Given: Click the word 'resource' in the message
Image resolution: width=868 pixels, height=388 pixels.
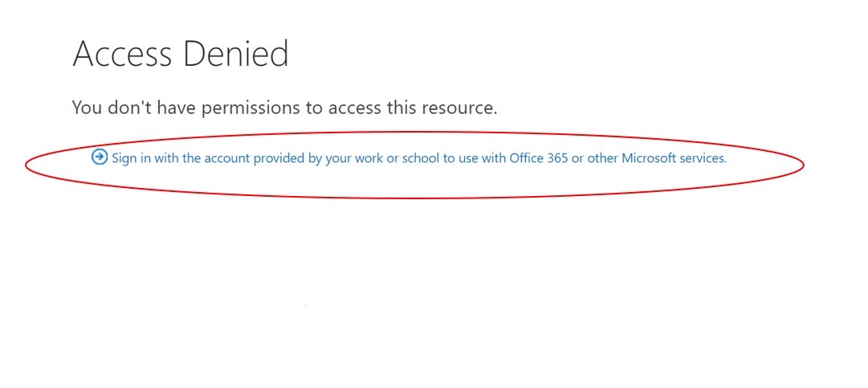Looking at the screenshot, I should 459,108.
